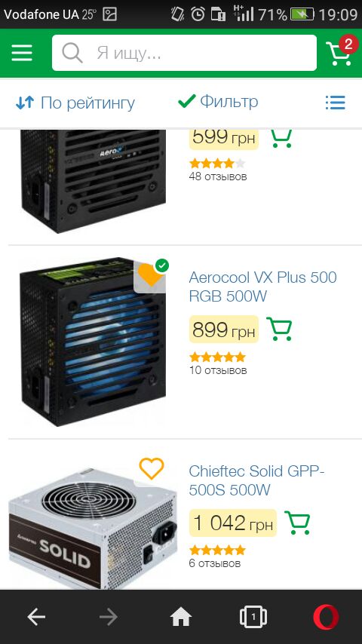Go to browser home page icon
The width and height of the screenshot is (362, 644).
point(181,617)
